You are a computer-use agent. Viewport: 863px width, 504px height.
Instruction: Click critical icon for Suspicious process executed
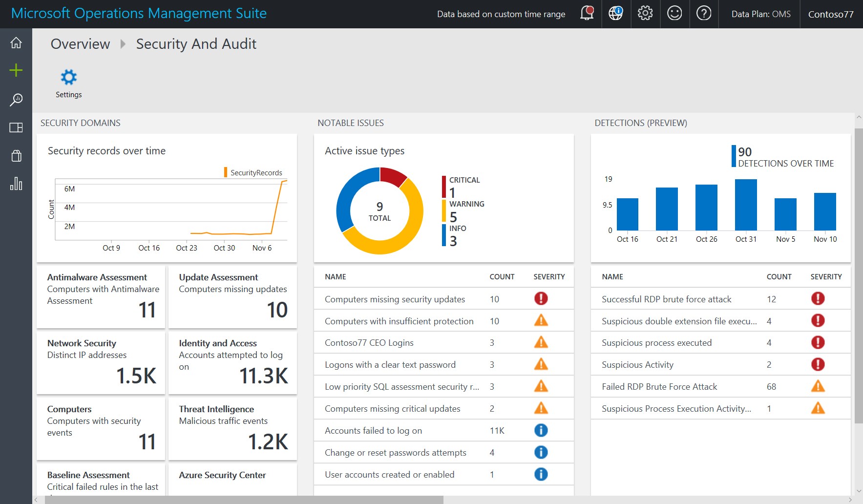pyautogui.click(x=818, y=342)
